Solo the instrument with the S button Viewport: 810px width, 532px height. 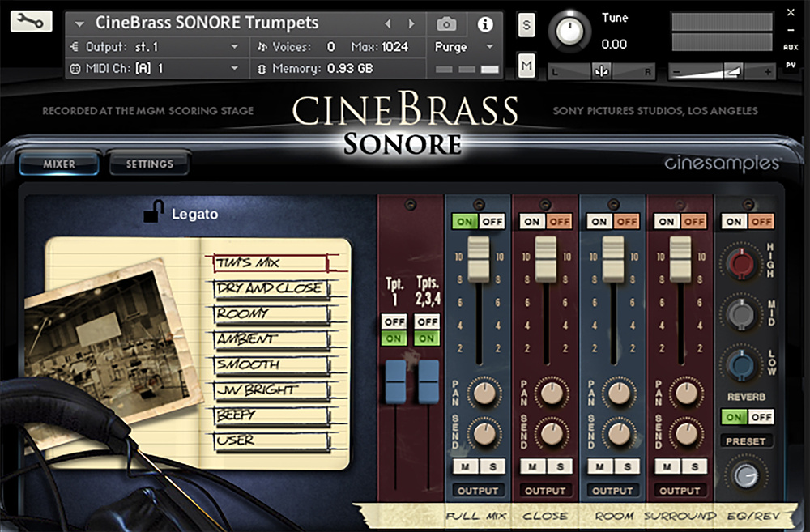[527, 25]
